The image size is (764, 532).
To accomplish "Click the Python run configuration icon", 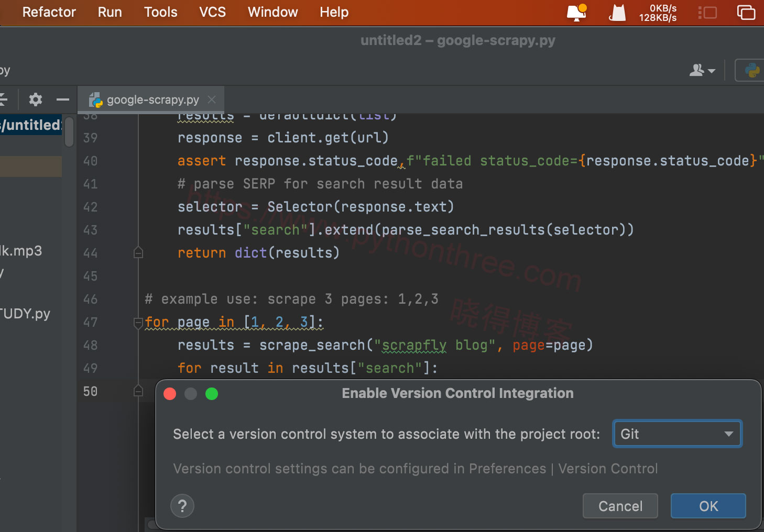I will click(x=752, y=70).
